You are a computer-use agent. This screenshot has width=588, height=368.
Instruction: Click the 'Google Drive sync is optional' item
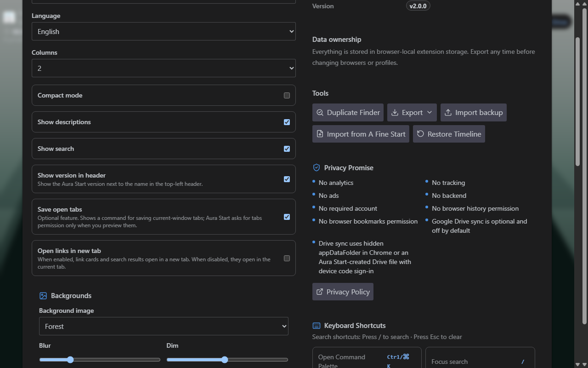[479, 226]
